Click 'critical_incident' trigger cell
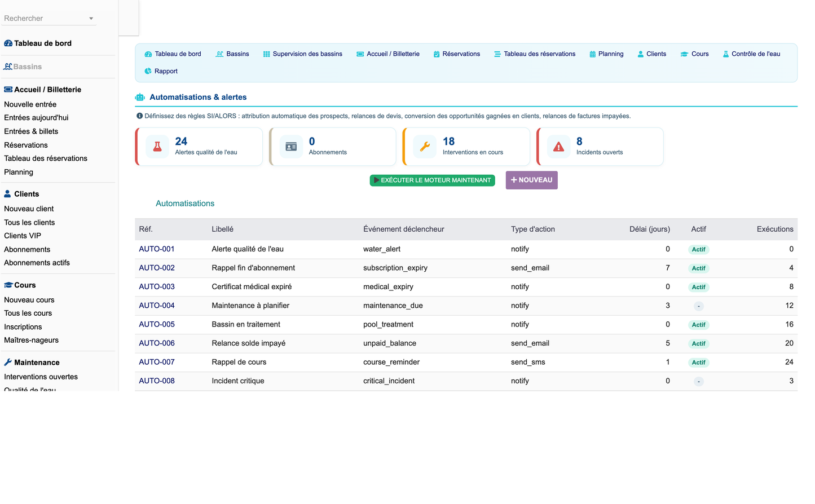Screen dimensions: 815x504 [389, 381]
